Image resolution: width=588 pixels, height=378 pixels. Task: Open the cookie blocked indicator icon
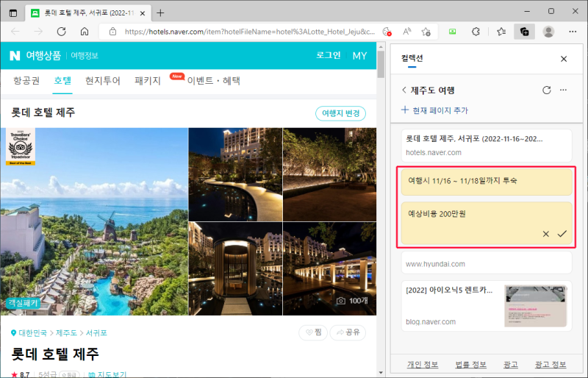387,32
